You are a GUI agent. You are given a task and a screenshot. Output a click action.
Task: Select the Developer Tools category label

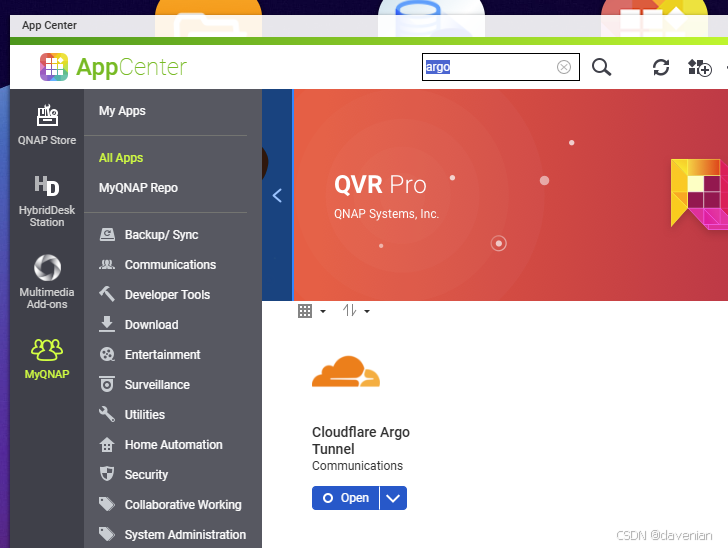click(x=167, y=295)
